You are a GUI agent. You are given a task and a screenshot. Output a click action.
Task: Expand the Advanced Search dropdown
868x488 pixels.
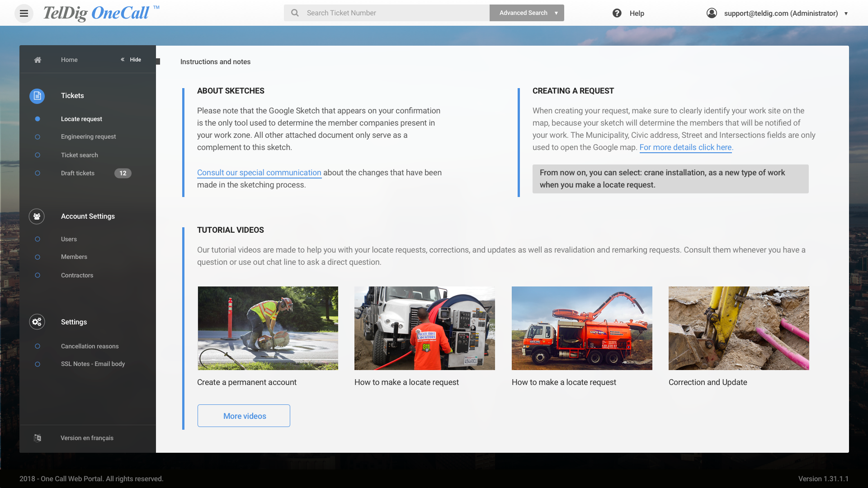point(556,13)
